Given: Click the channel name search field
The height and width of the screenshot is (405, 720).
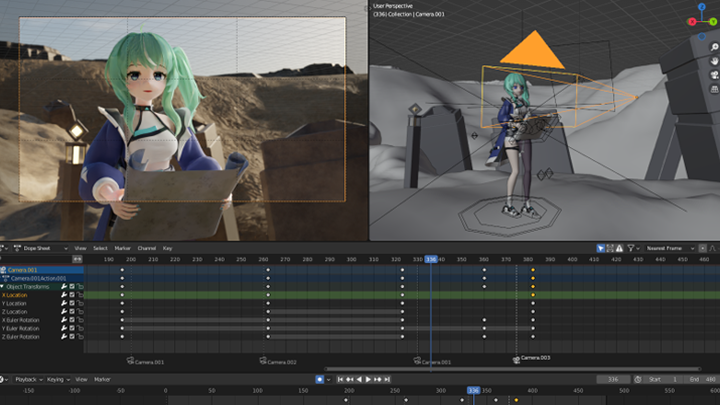Looking at the screenshot, I should 36,259.
